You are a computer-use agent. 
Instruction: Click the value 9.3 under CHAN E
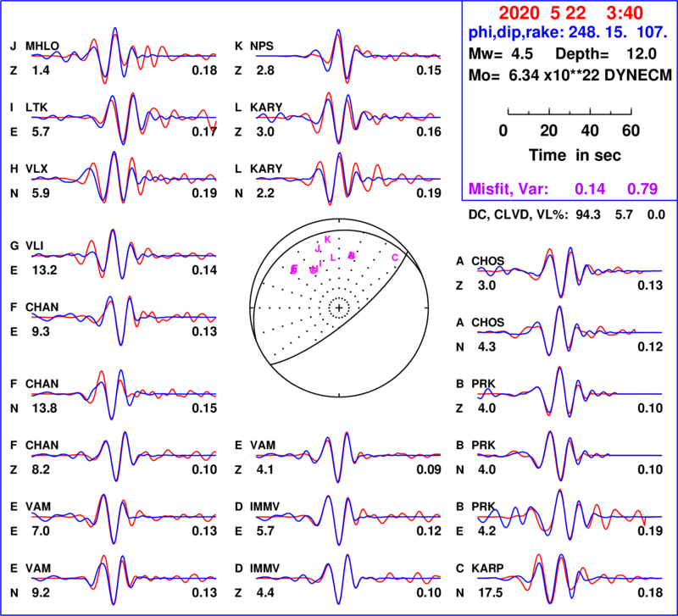(x=41, y=332)
